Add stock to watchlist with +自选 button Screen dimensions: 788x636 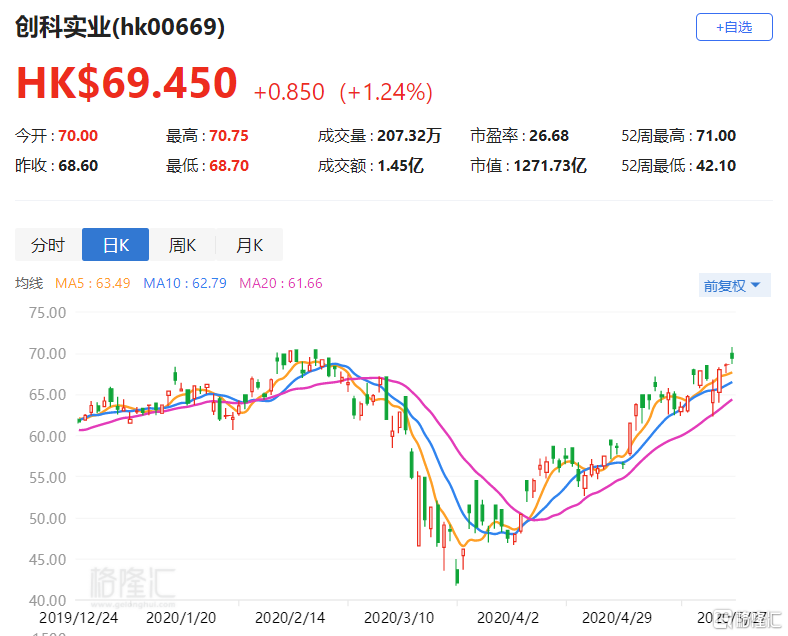[x=734, y=27]
